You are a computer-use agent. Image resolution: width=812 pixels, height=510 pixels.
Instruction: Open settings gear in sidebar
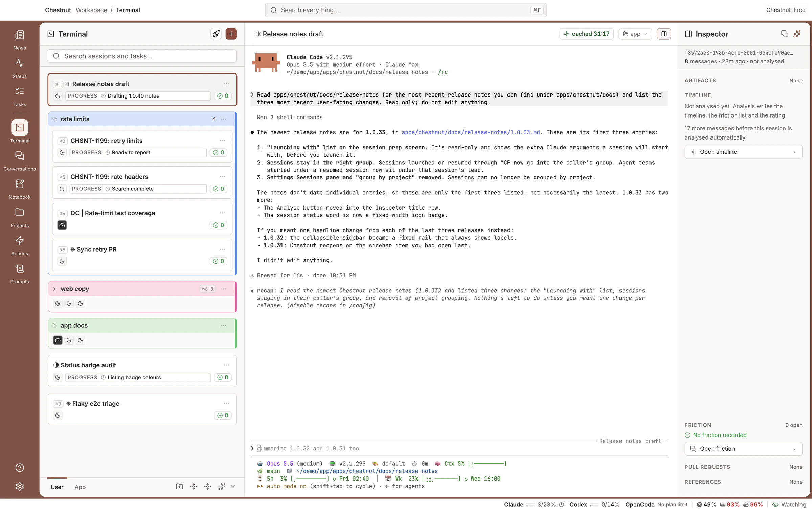click(20, 486)
